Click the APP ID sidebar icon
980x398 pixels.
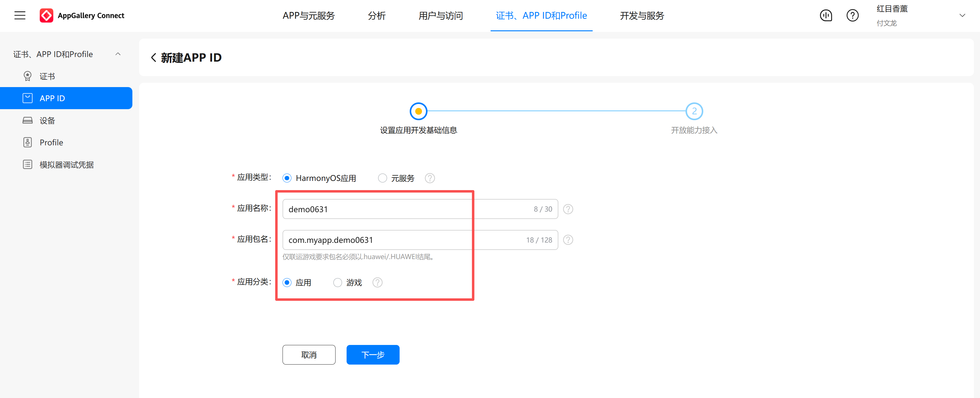coord(27,98)
